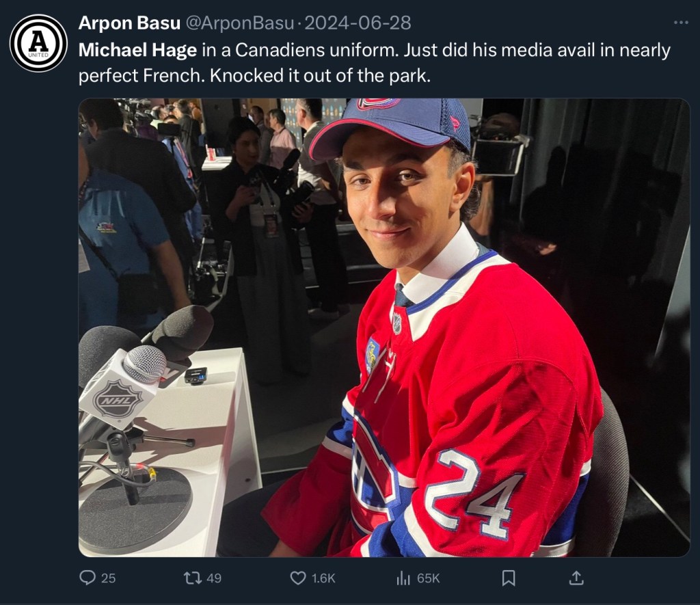Click the display name Arpon Basu
This screenshot has width=700, height=605.
(x=129, y=23)
